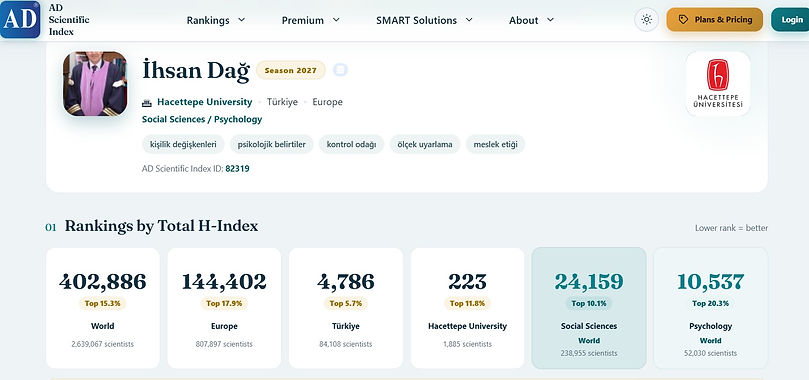Click the Top 5.7% badge
Screen dimensions: 809x380
pyautogui.click(x=346, y=304)
